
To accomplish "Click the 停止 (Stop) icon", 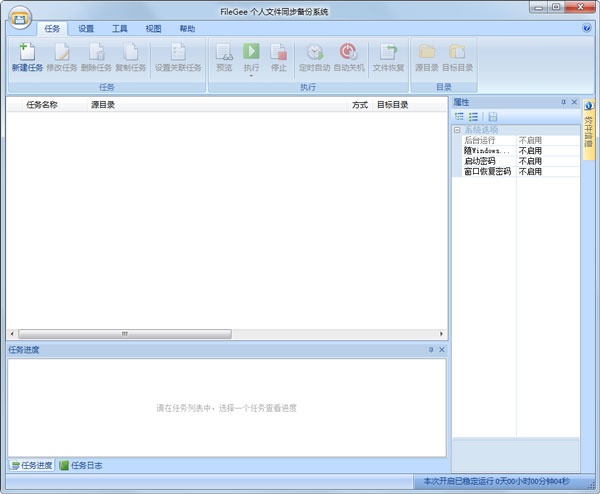I will pos(279,57).
